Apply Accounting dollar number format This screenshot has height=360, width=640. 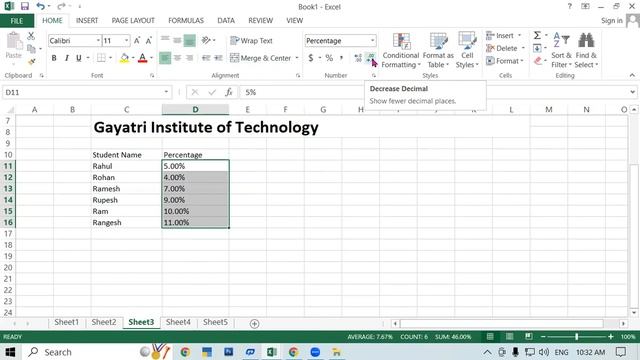click(x=311, y=58)
